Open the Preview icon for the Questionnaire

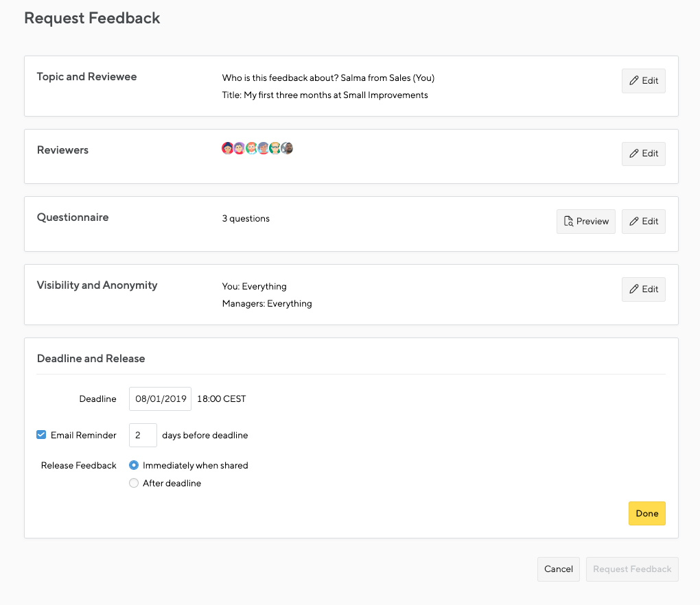tap(570, 221)
